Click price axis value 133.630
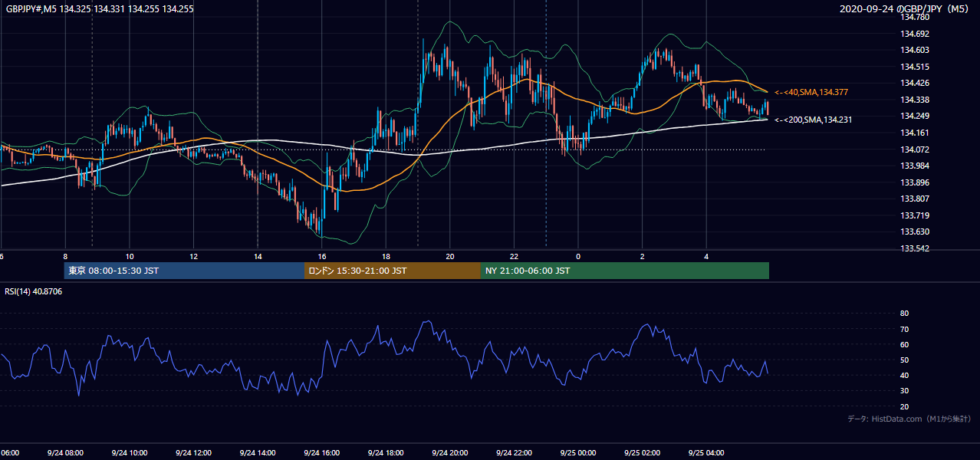This screenshot has height=460, width=980. tap(915, 232)
